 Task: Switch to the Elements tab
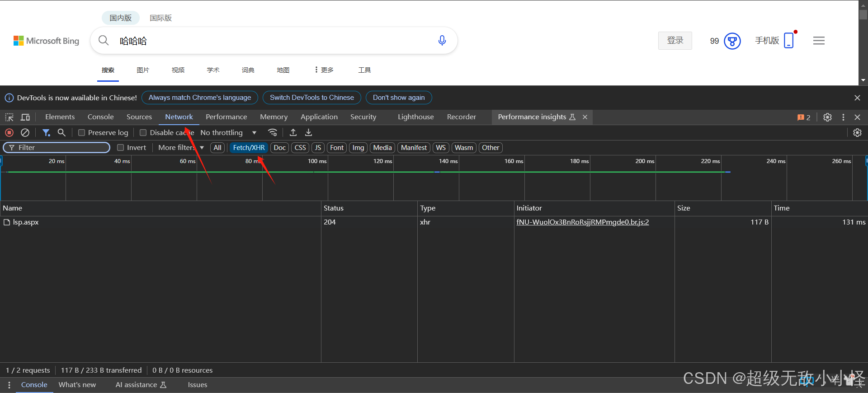coord(60,117)
